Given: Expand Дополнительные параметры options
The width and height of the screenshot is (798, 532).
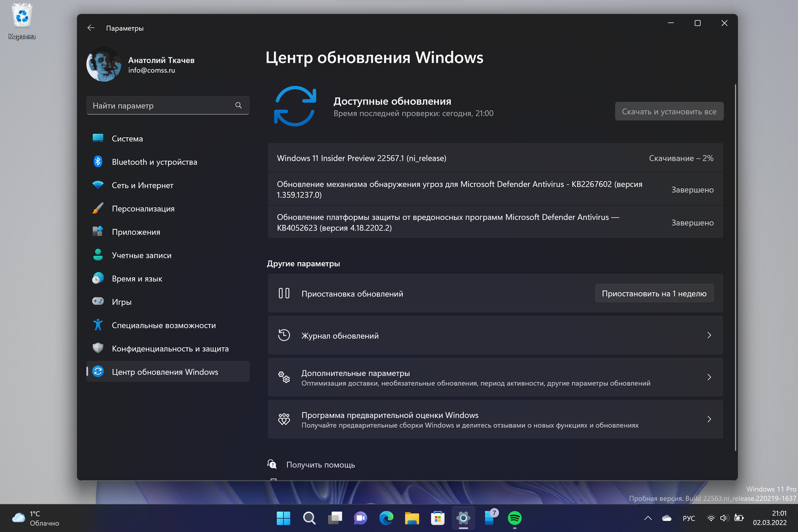Looking at the screenshot, I should [495, 377].
